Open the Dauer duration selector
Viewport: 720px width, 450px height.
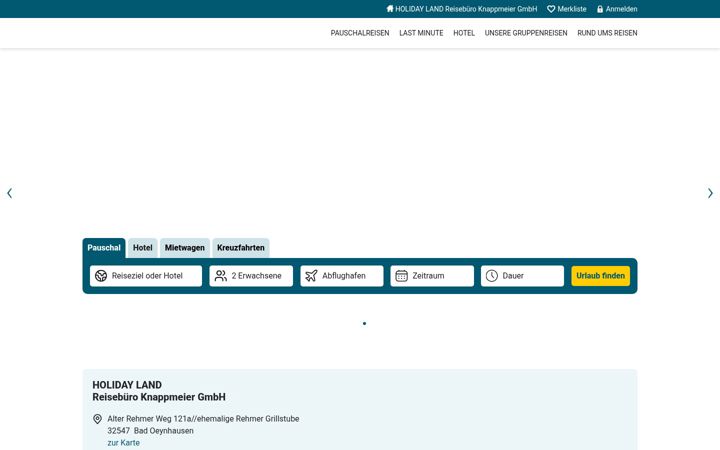click(x=522, y=276)
